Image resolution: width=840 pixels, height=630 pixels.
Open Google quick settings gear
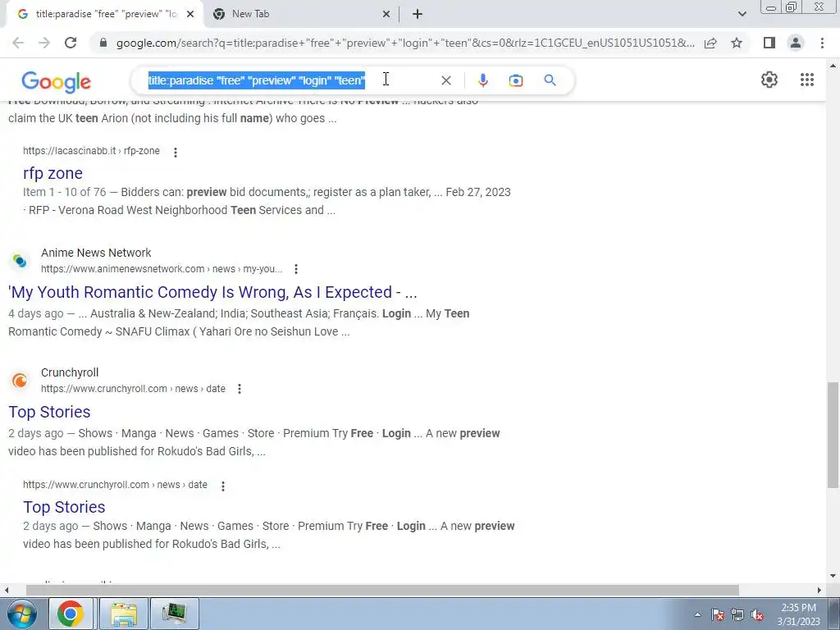769,80
